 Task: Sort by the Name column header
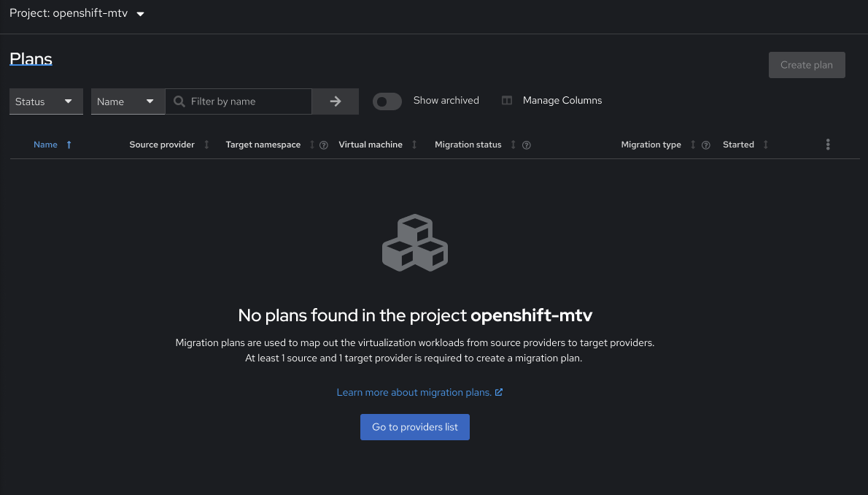(45, 145)
